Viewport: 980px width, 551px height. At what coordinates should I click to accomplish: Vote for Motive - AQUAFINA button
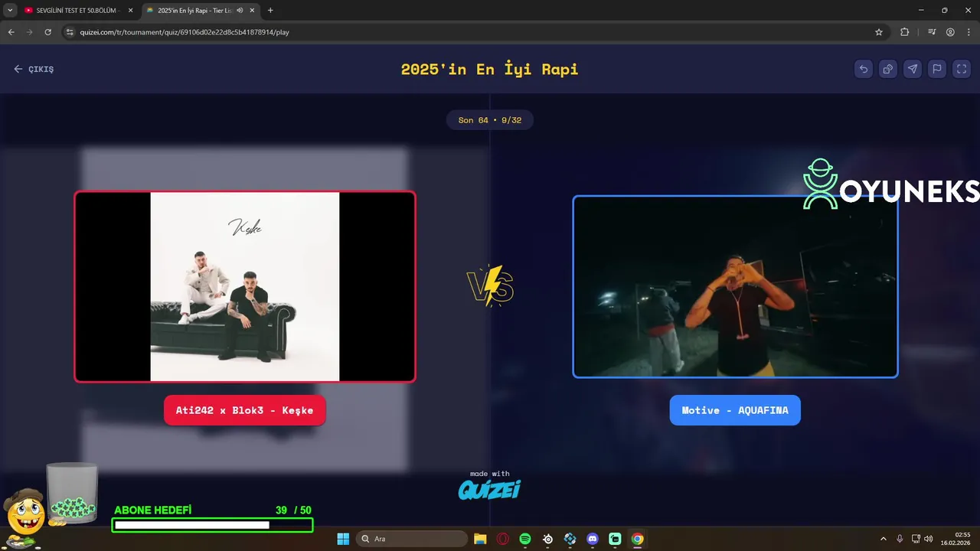(x=735, y=410)
